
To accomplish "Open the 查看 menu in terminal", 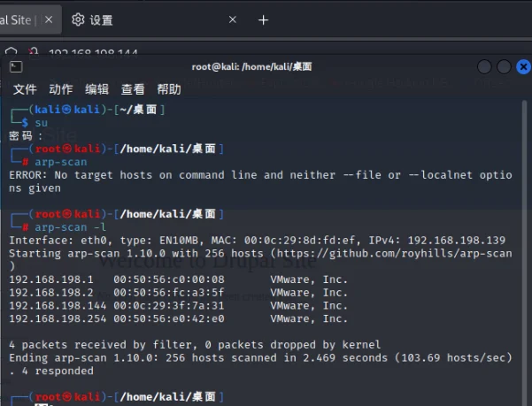I will 133,89.
